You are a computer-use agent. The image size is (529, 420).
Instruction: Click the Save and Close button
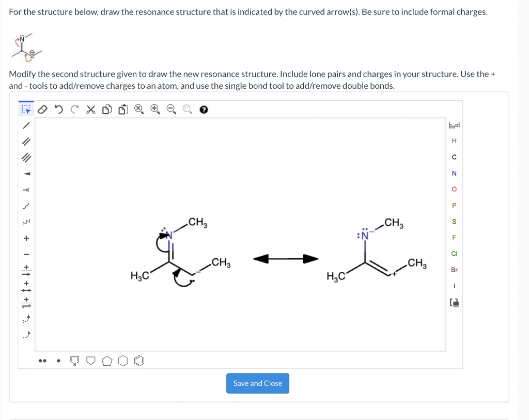[257, 383]
